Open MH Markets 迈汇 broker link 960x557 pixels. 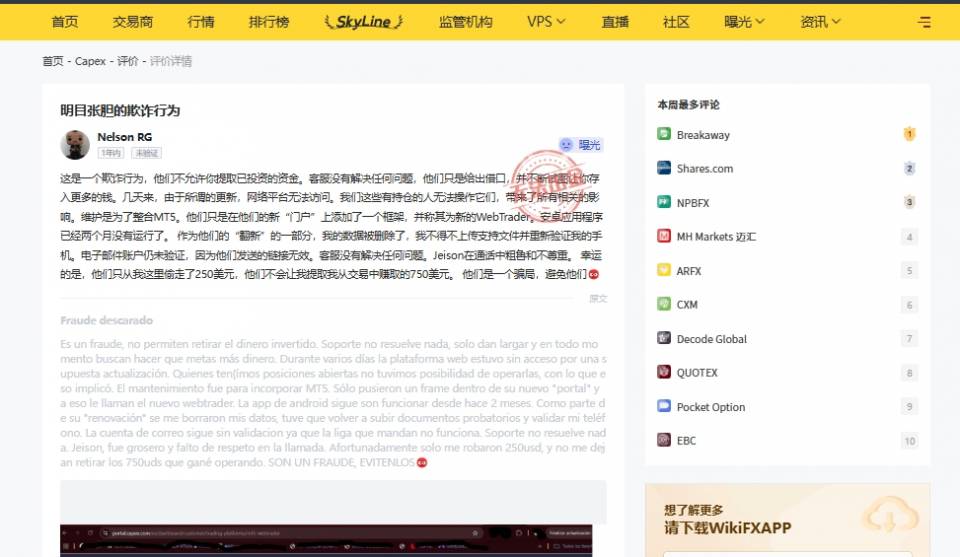[x=716, y=236]
